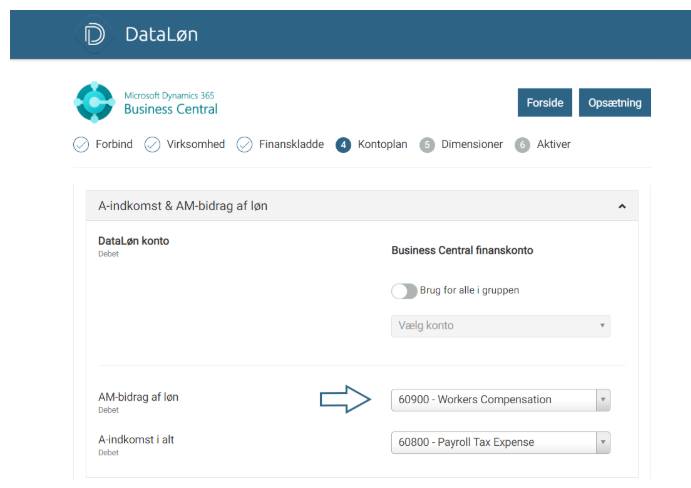Go to the Dimensioner step
The image size is (691, 488).
(471, 145)
